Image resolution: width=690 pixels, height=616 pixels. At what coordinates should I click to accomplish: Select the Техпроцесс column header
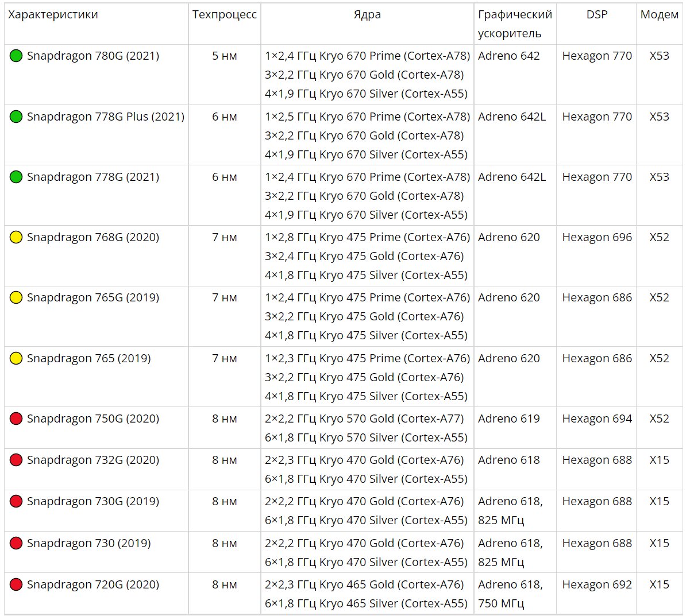tap(225, 15)
